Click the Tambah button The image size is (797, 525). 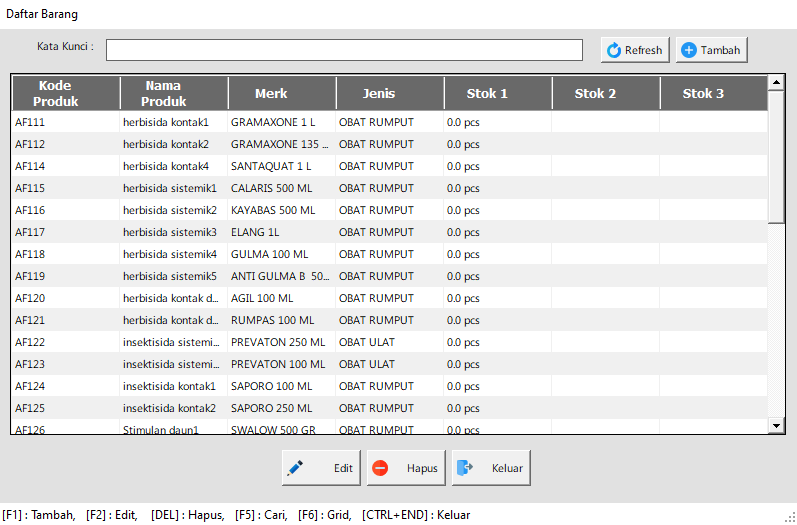click(x=711, y=50)
